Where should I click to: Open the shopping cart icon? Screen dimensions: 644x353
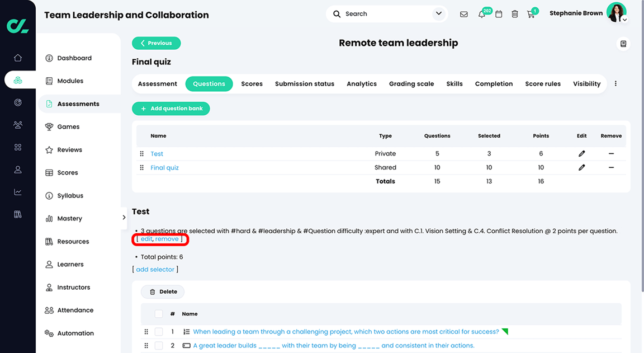point(531,14)
